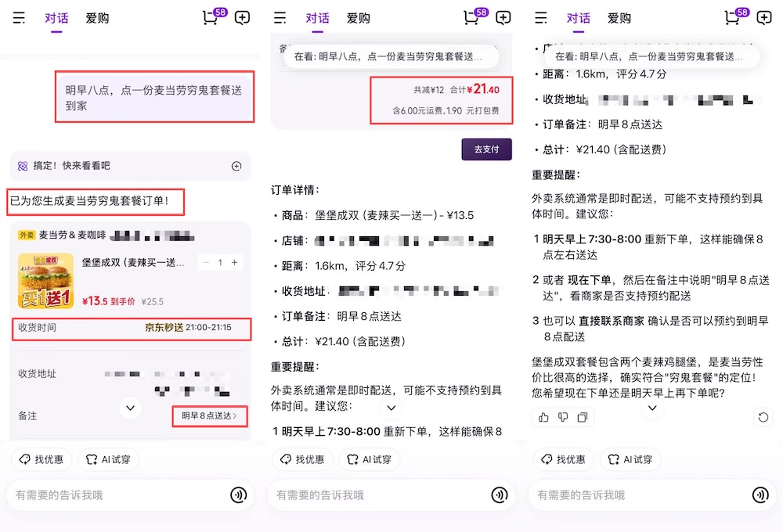Expand the 备注 remark chevron
Viewport: 783px width, 532px height.
coord(130,408)
